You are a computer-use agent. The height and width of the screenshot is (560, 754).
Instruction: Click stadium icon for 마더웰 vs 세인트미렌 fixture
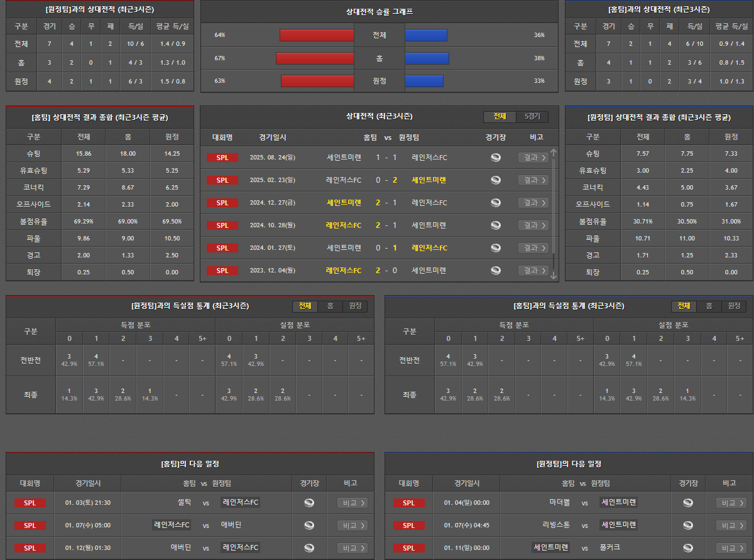(688, 503)
